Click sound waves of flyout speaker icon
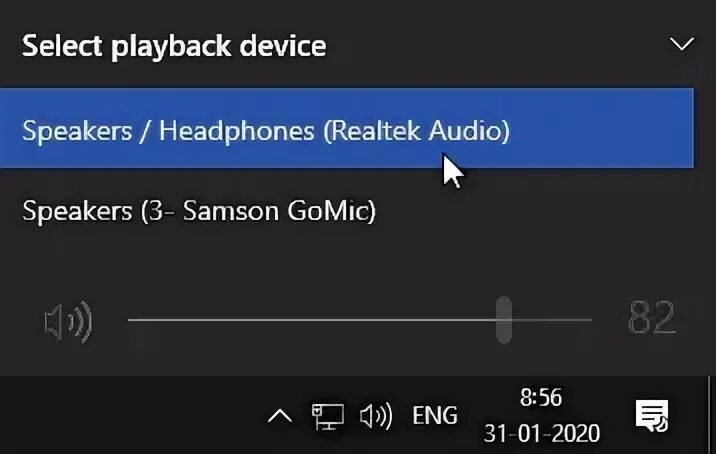This screenshot has height=454, width=716. pos(81,322)
